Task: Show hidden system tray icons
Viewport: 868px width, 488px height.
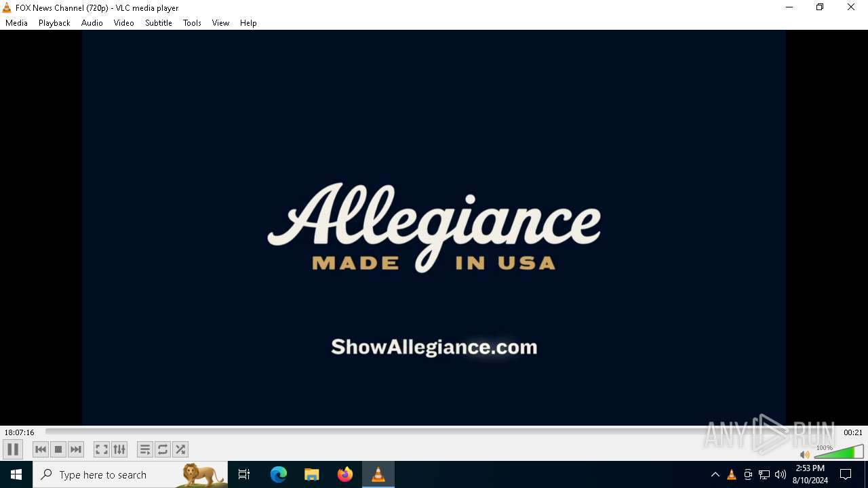Action: (x=715, y=474)
